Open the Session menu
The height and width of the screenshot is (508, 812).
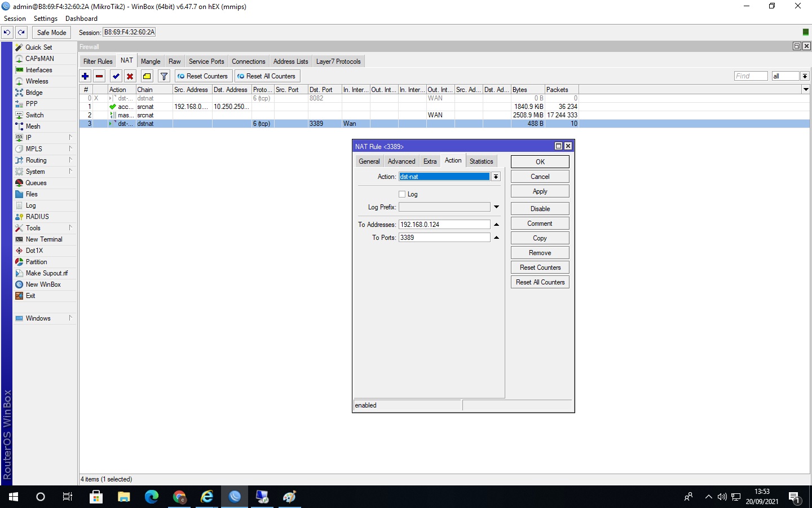click(x=15, y=19)
